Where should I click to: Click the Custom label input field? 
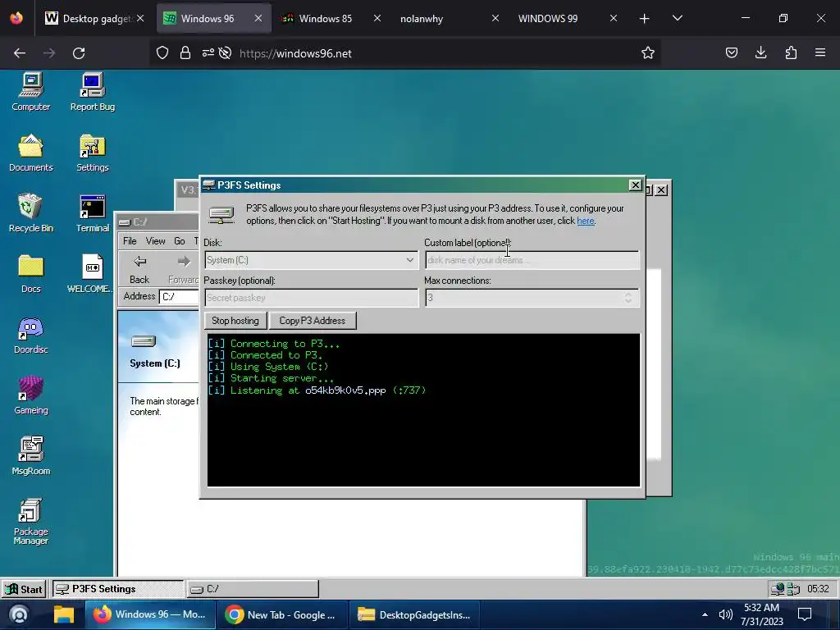pyautogui.click(x=532, y=260)
